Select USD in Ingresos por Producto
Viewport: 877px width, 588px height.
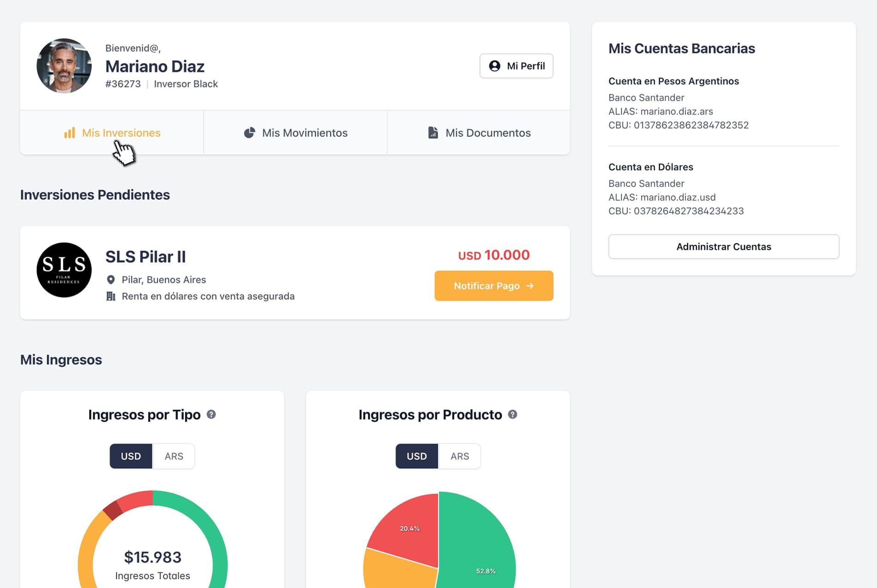[x=416, y=456]
